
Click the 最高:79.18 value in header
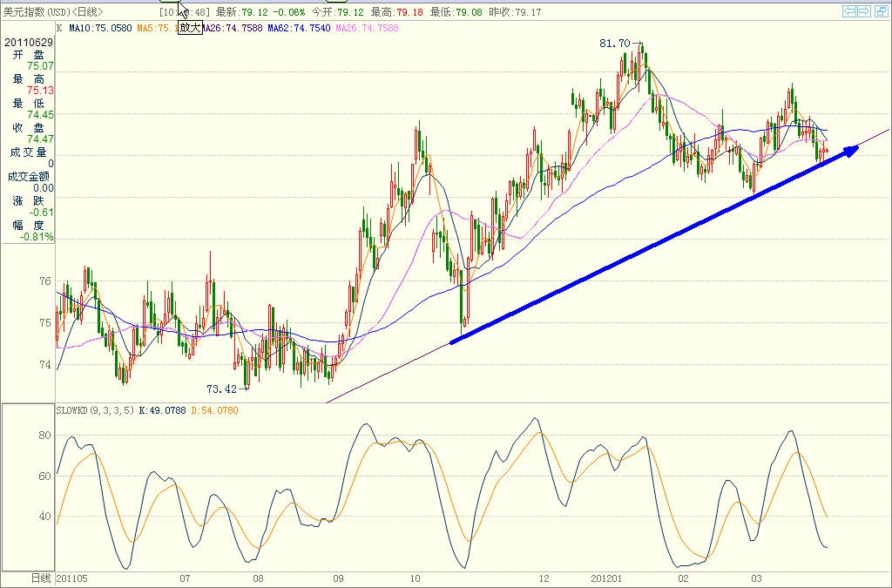(x=396, y=12)
